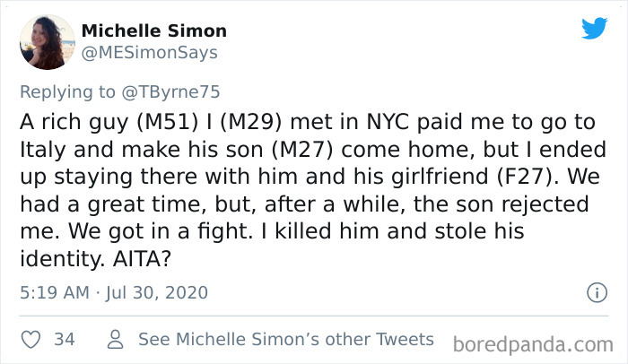
Task: Click the blue Twitter bird logo
Action: pyautogui.click(x=594, y=28)
